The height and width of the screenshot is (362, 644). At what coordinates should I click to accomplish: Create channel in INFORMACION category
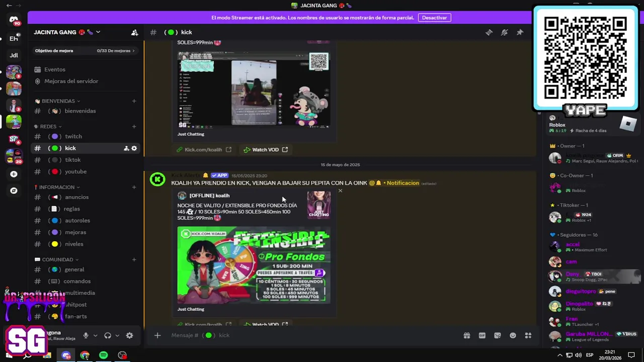coord(134,187)
